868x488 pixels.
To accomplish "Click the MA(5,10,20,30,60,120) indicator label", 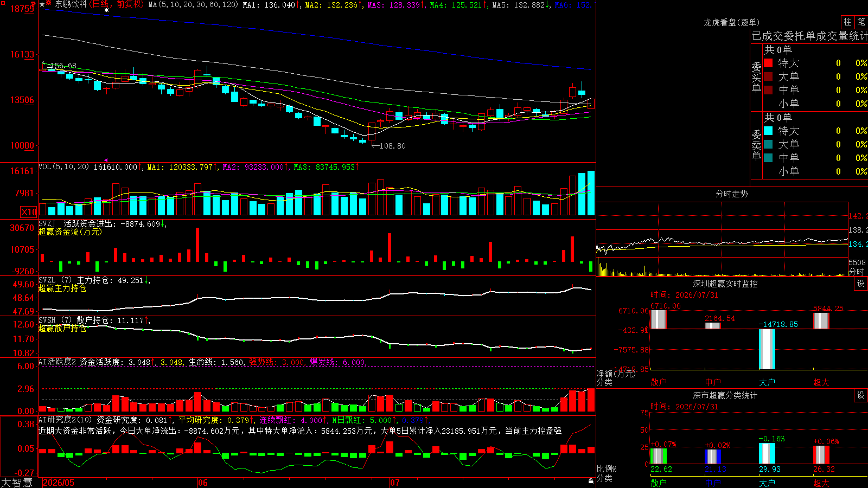I will [x=193, y=4].
